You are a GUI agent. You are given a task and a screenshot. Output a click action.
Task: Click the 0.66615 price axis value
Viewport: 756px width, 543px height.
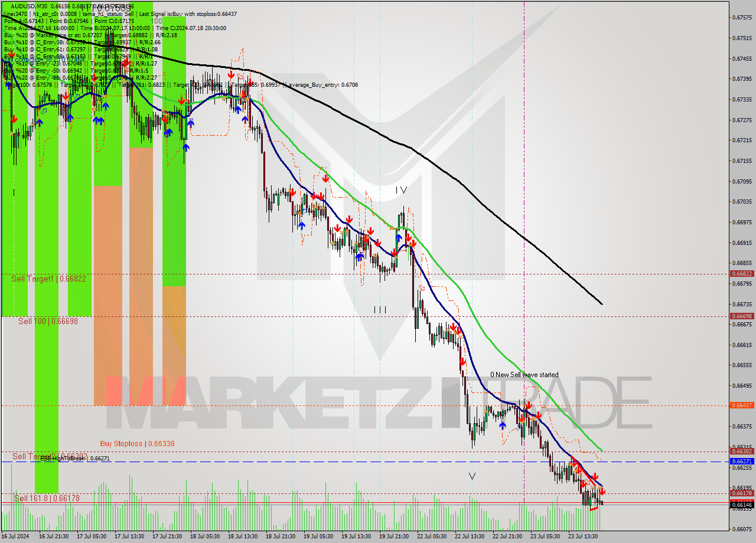click(742, 345)
